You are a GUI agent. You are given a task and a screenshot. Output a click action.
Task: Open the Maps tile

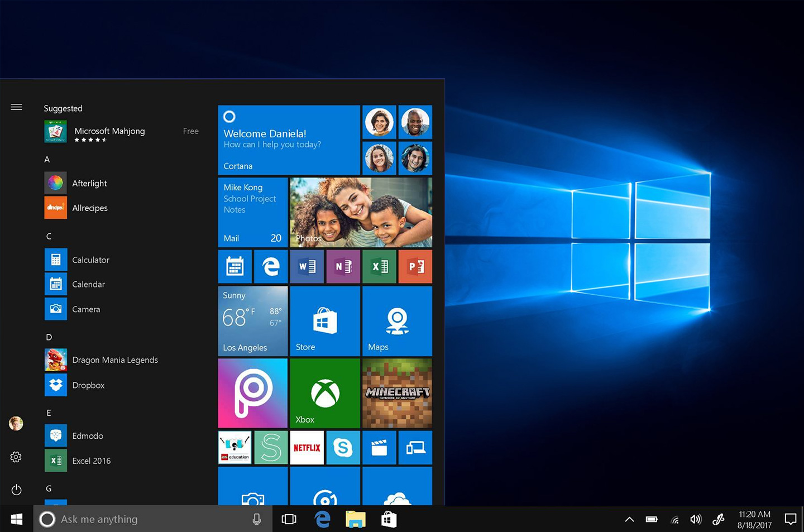click(397, 321)
